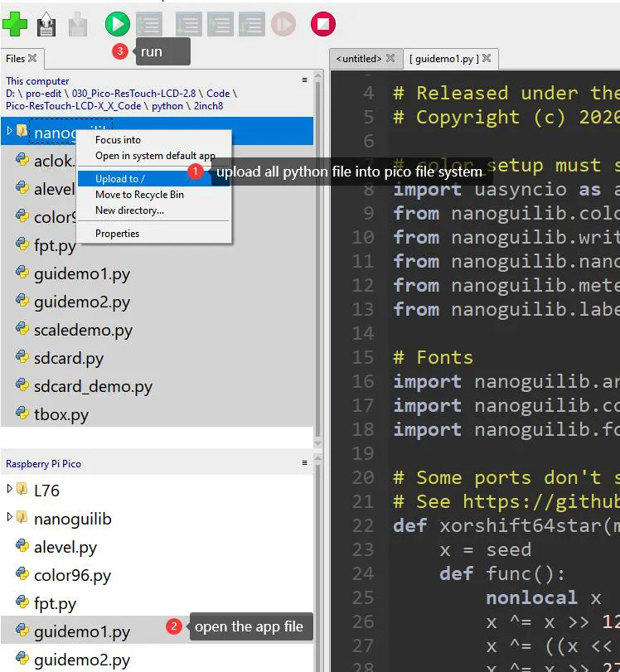Click the greyed-out save file icon
Image resolution: width=620 pixels, height=672 pixels.
pyautogui.click(x=78, y=24)
